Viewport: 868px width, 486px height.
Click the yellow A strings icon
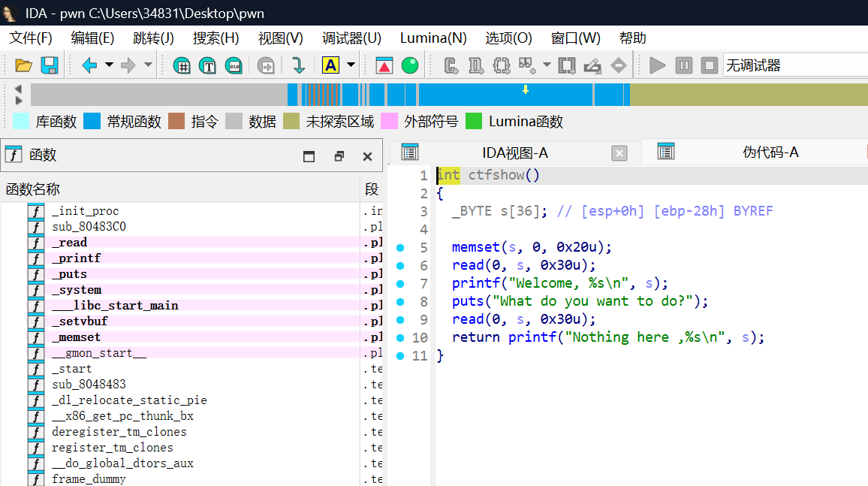(330, 65)
